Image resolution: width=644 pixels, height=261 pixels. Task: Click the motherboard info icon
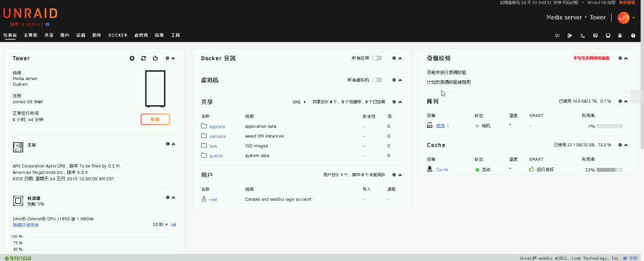[168, 144]
